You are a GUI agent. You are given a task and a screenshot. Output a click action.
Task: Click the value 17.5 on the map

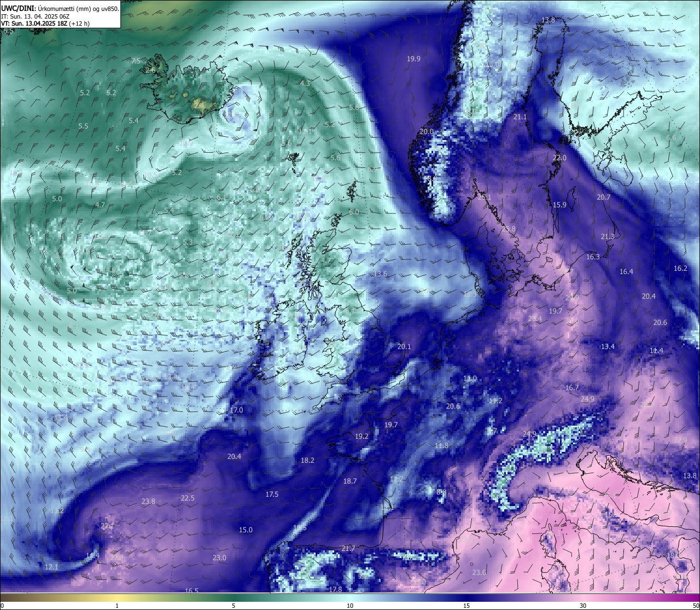272,495
